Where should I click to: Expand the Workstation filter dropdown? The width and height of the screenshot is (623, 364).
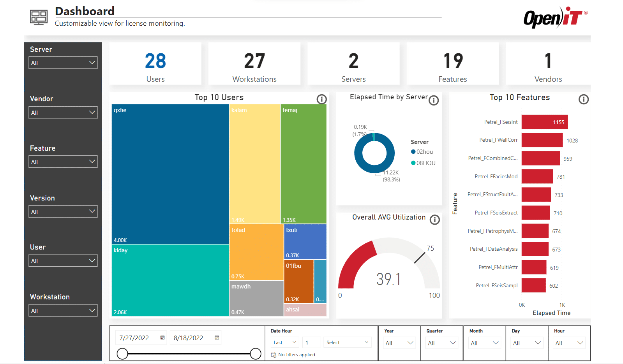point(63,311)
